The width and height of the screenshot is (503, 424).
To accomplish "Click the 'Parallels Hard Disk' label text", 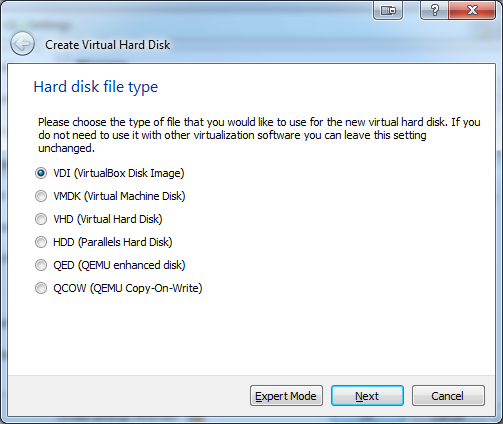I will 125,242.
